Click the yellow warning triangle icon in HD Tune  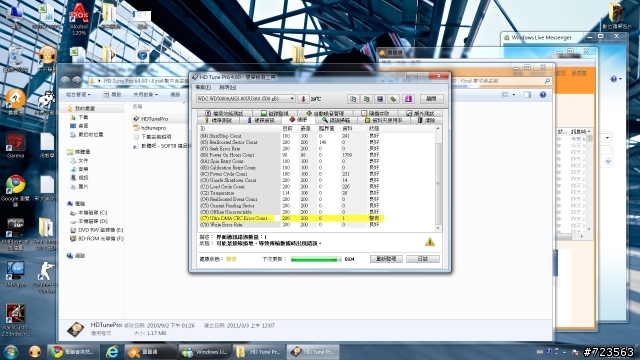pyautogui.click(x=429, y=242)
